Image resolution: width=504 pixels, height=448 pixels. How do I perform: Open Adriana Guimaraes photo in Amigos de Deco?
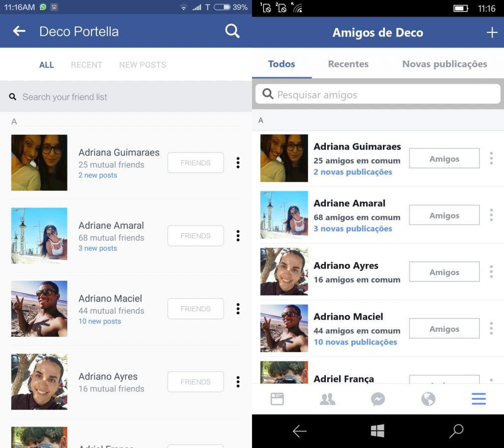pos(284,158)
